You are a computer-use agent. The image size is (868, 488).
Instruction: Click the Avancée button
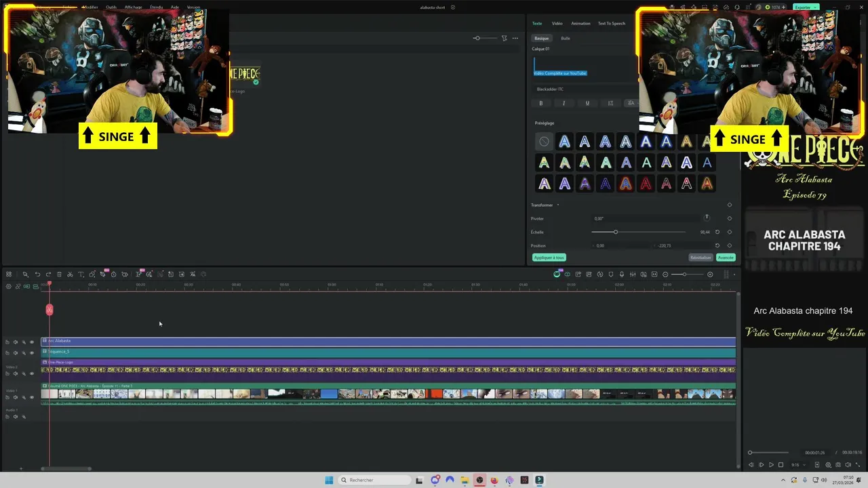[x=726, y=258]
